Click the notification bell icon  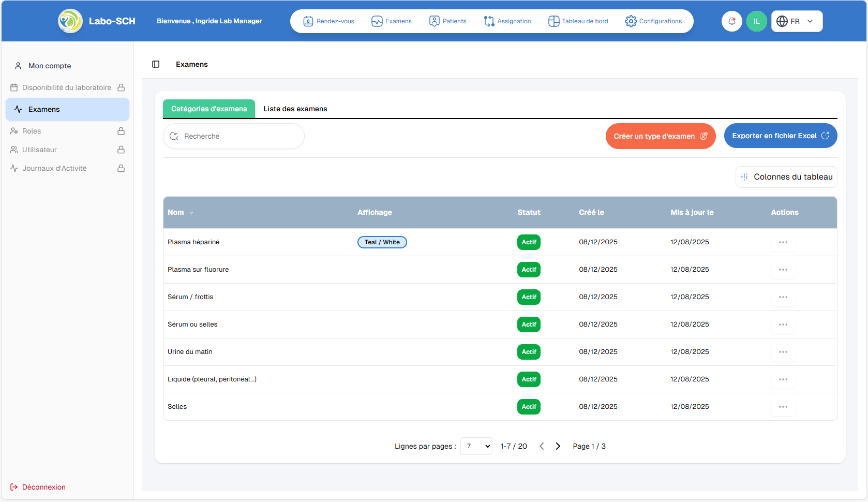(731, 21)
